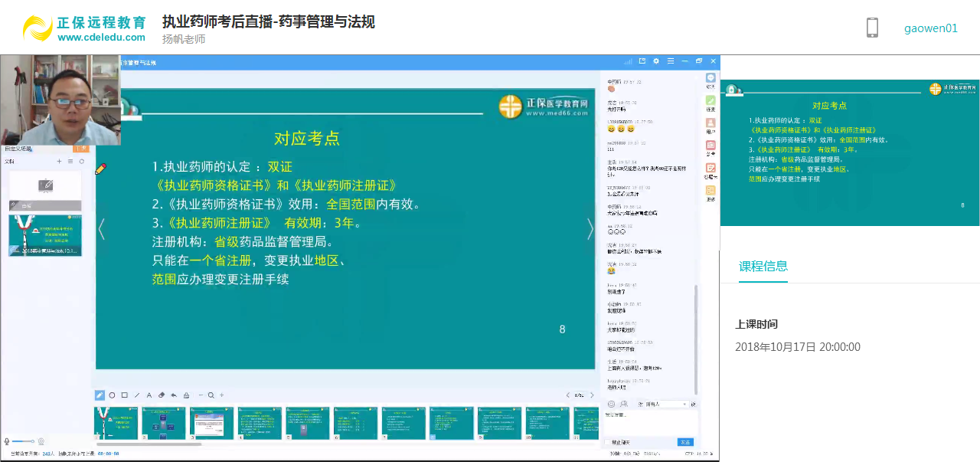Screen dimensions: 980x462
Task: Open the player settings gear
Action: 655,60
